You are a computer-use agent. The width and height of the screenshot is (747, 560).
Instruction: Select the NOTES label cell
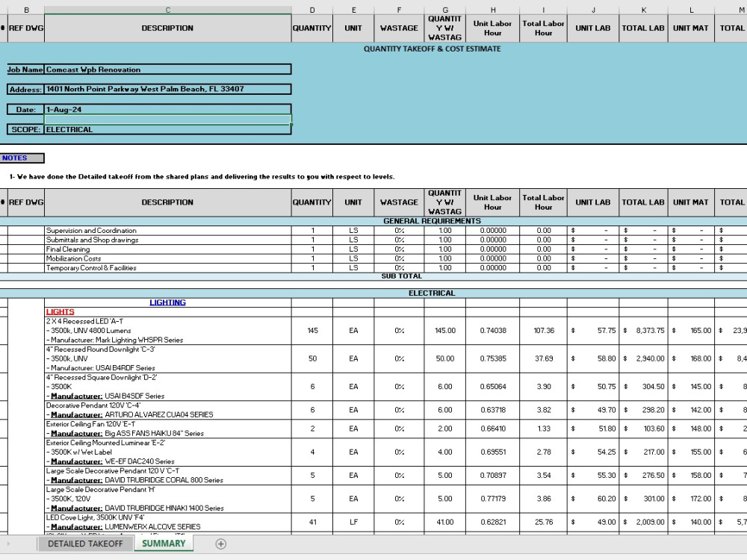pos(22,158)
